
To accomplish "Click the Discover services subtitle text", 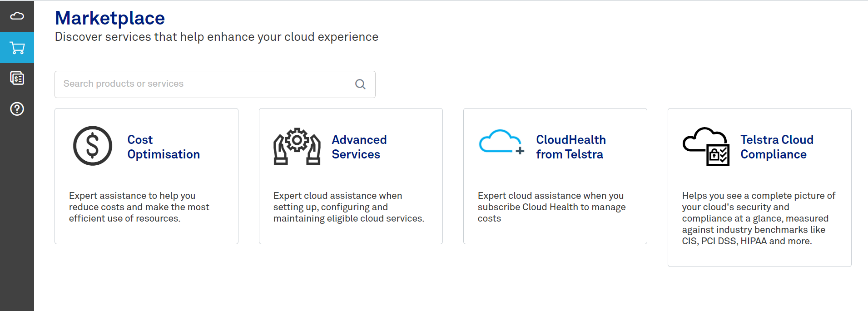I will point(216,37).
